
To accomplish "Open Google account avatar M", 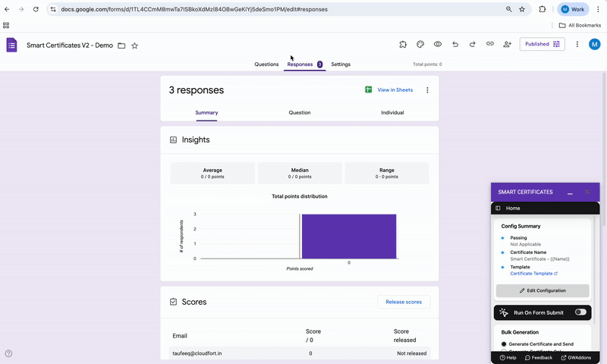I will (x=595, y=44).
